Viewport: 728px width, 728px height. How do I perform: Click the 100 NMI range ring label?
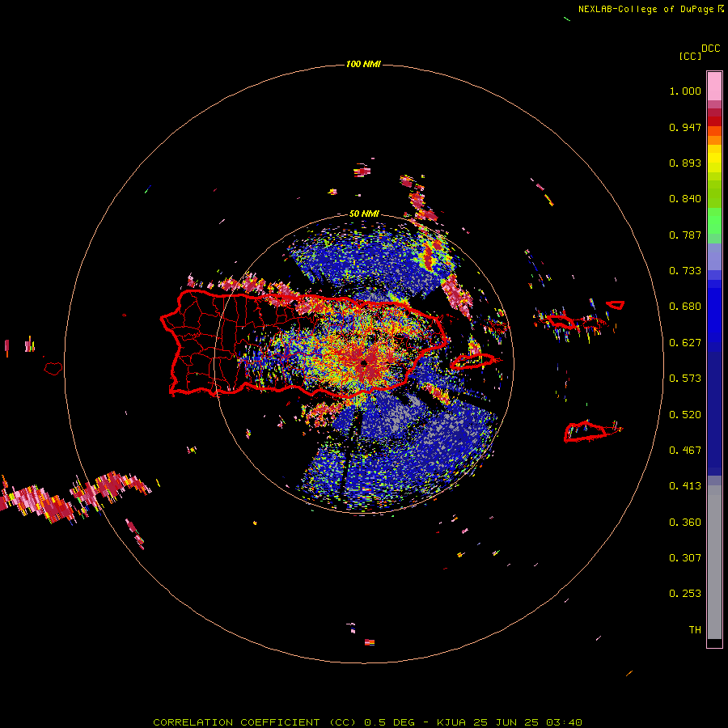tap(363, 64)
